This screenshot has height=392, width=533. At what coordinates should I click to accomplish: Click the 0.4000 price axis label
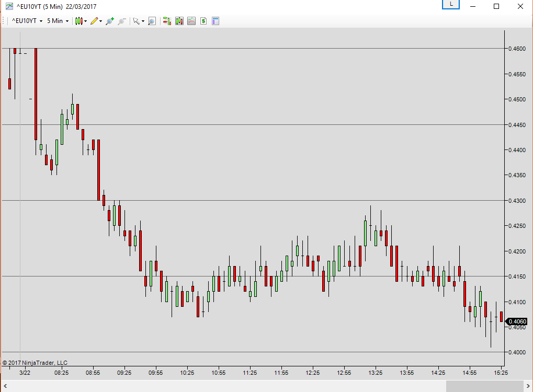517,352
